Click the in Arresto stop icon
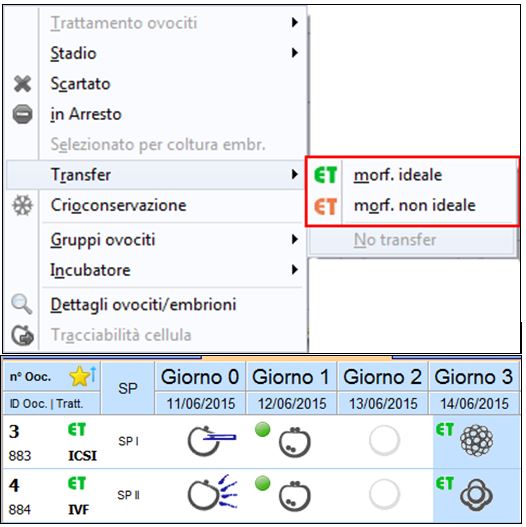The width and height of the screenshot is (526, 527). (x=23, y=114)
